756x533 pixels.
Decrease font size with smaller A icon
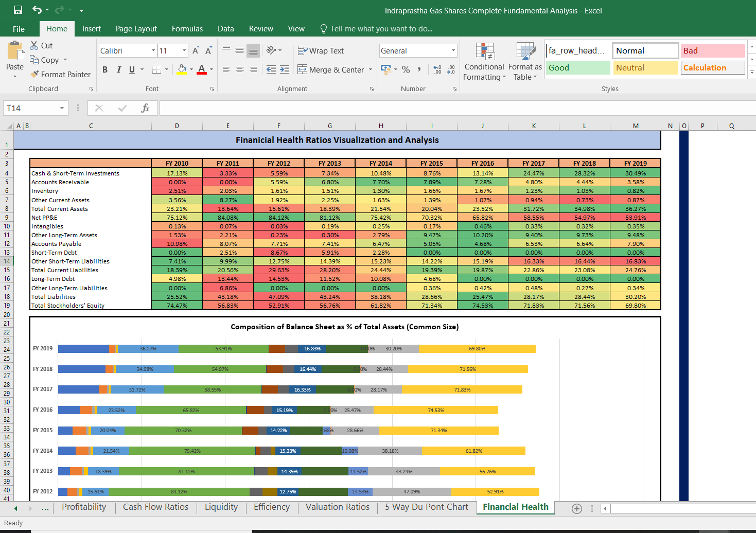[x=208, y=50]
